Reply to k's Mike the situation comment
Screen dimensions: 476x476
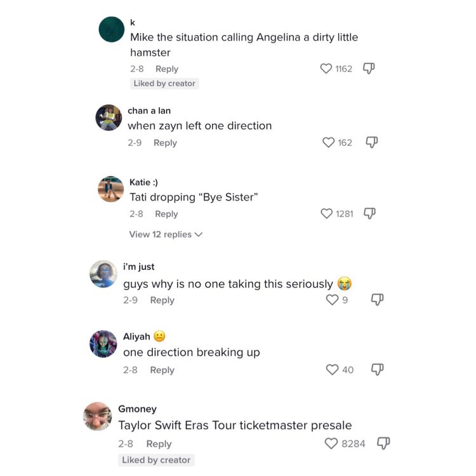pyautogui.click(x=167, y=69)
